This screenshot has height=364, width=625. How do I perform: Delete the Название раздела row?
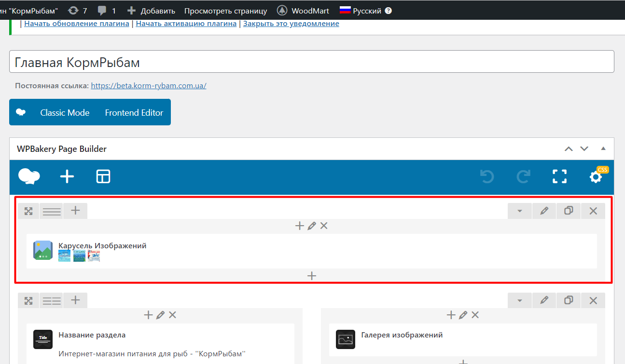593,301
